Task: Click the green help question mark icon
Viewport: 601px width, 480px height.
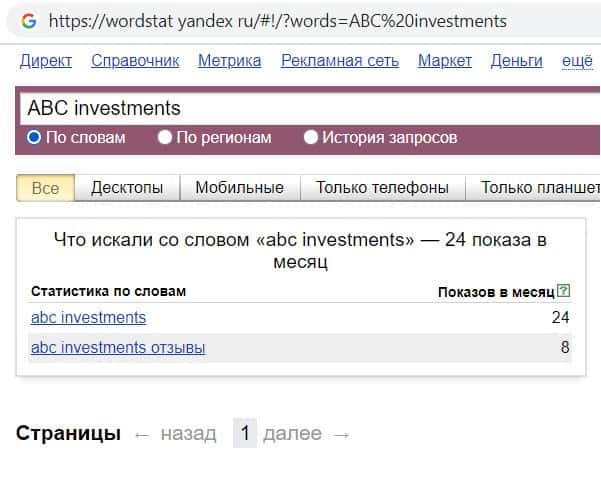Action: click(564, 291)
